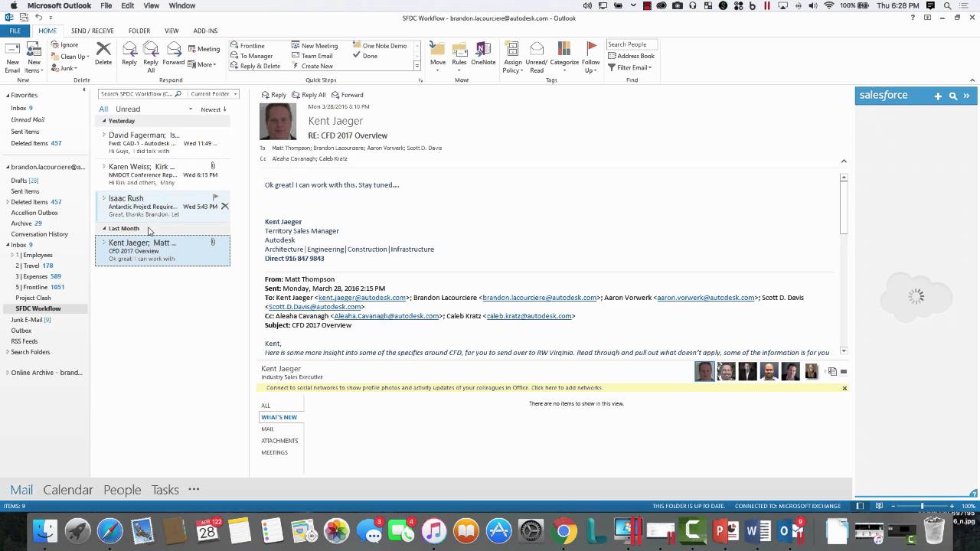The image size is (980, 551).
Task: Switch to SEND / RECEIVE tab
Action: (92, 31)
